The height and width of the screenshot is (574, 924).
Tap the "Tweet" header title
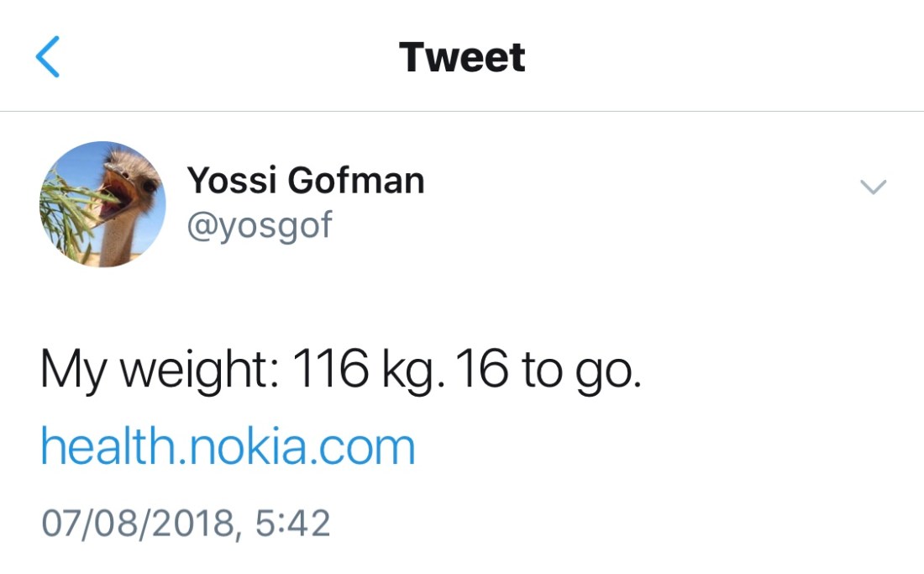pyautogui.click(x=462, y=57)
